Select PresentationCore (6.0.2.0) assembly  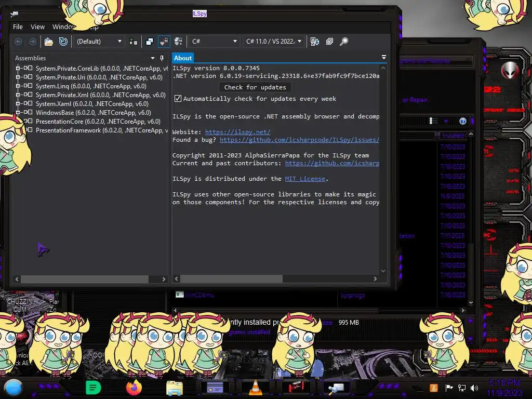click(98, 122)
